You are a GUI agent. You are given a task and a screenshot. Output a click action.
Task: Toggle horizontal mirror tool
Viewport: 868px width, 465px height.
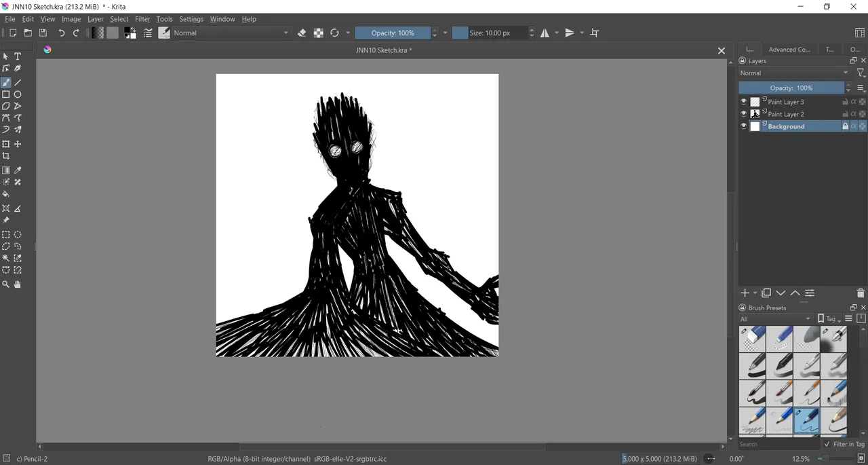(545, 33)
